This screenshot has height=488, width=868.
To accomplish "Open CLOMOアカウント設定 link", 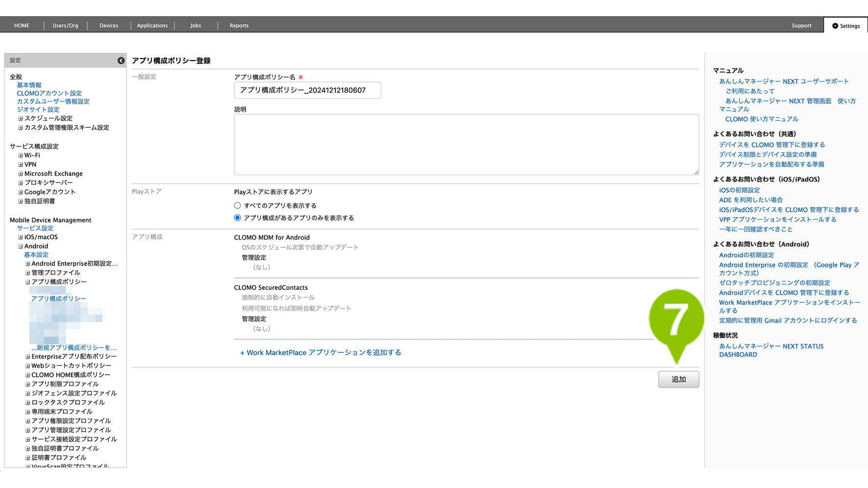I will click(x=49, y=93).
